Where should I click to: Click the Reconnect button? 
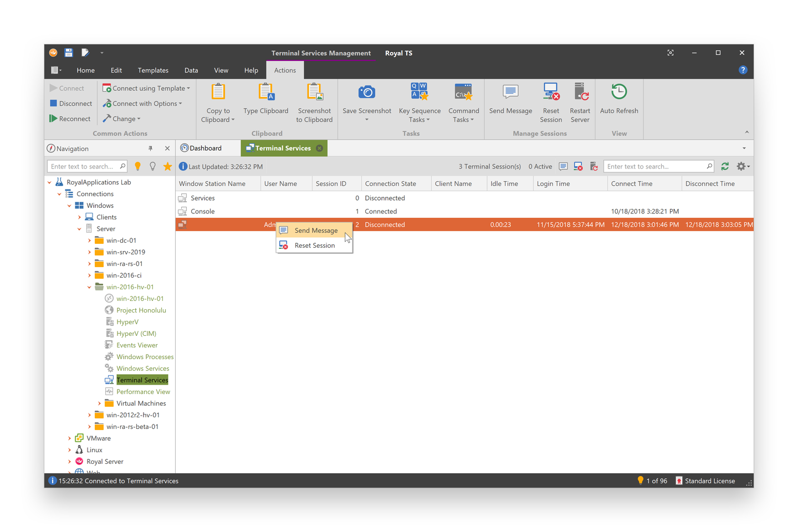(x=70, y=118)
